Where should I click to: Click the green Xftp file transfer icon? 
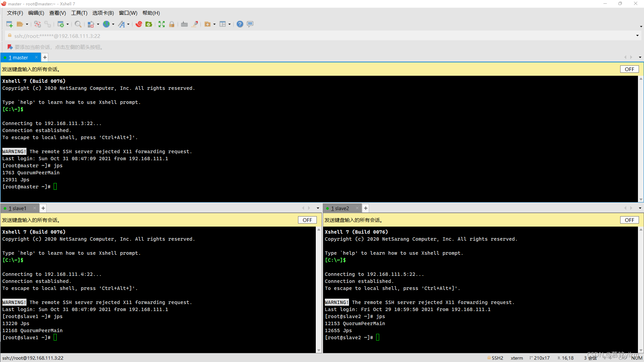(x=149, y=24)
